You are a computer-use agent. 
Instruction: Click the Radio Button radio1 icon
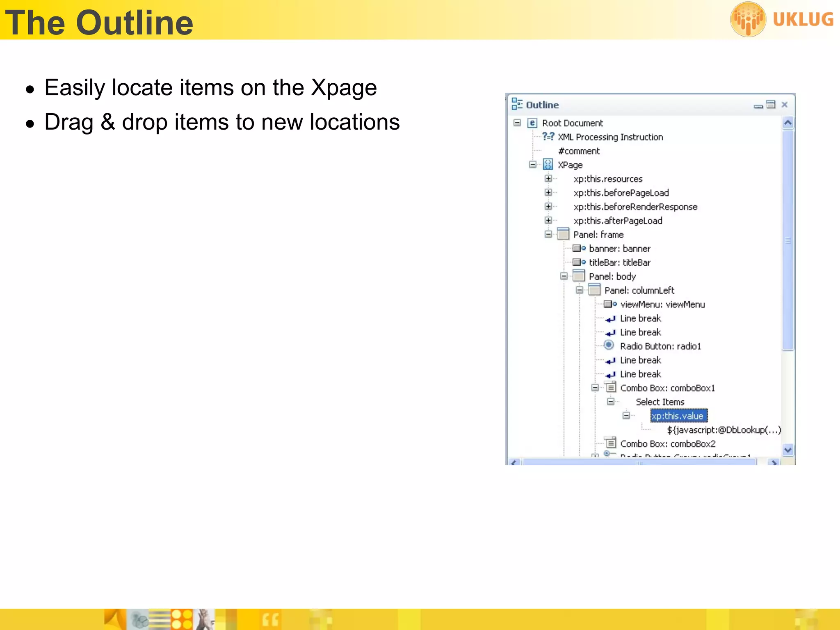pyautogui.click(x=609, y=345)
